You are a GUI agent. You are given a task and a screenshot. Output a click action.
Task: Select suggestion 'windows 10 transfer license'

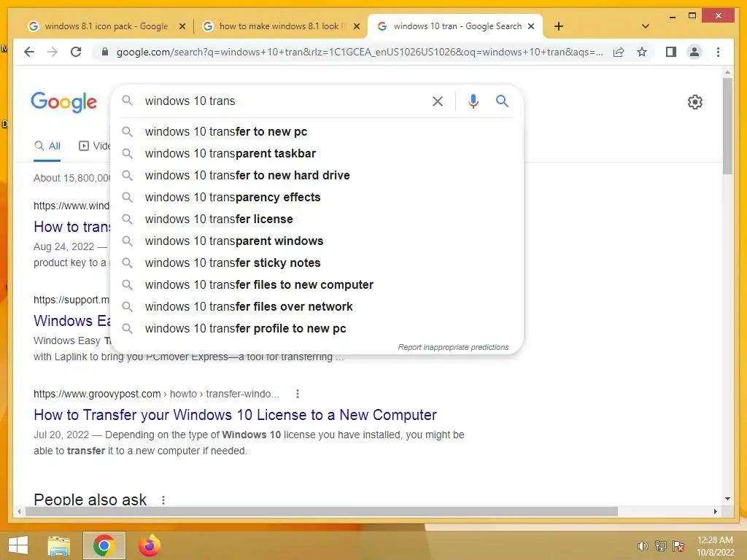[x=317, y=219]
